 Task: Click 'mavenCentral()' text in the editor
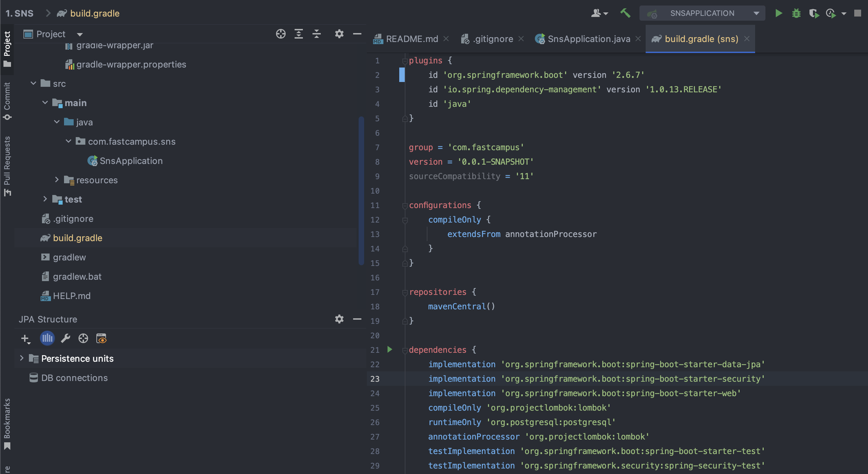(x=462, y=306)
